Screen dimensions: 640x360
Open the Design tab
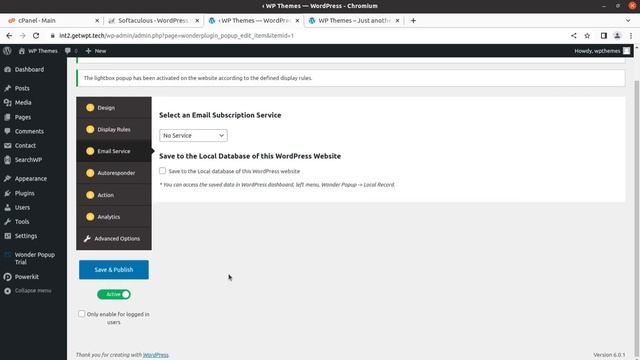click(114, 108)
